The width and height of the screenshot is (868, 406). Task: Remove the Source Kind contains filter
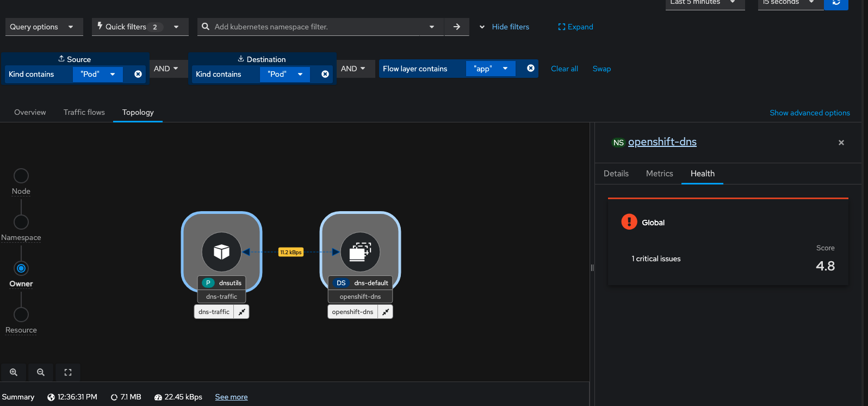click(138, 74)
